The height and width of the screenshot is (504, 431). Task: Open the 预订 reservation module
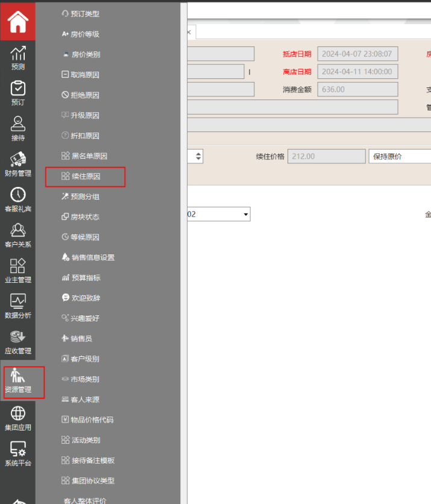tap(17, 93)
